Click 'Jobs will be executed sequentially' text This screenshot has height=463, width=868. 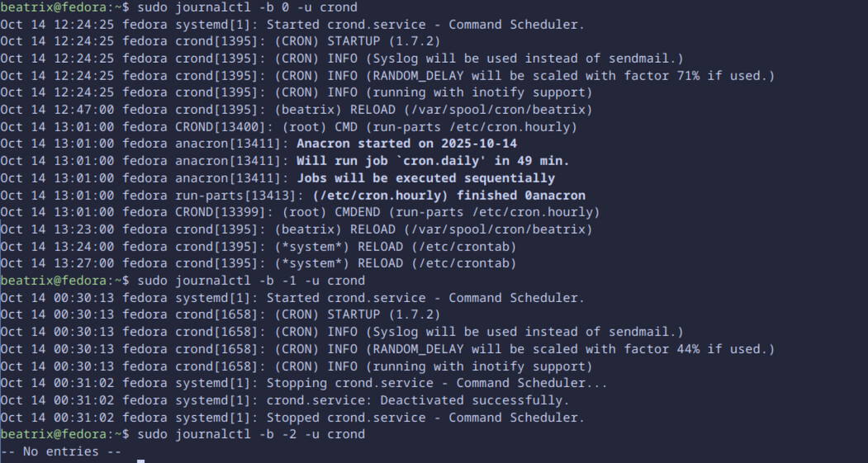425,178
